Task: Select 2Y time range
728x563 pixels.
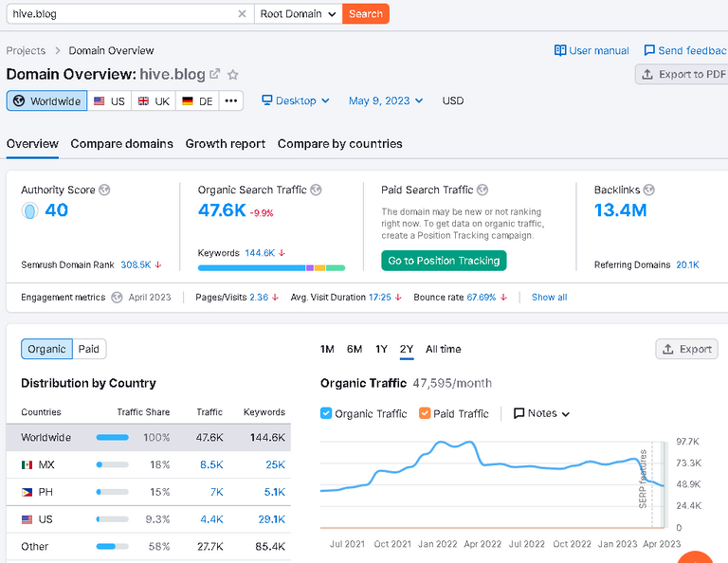Action: tap(407, 349)
